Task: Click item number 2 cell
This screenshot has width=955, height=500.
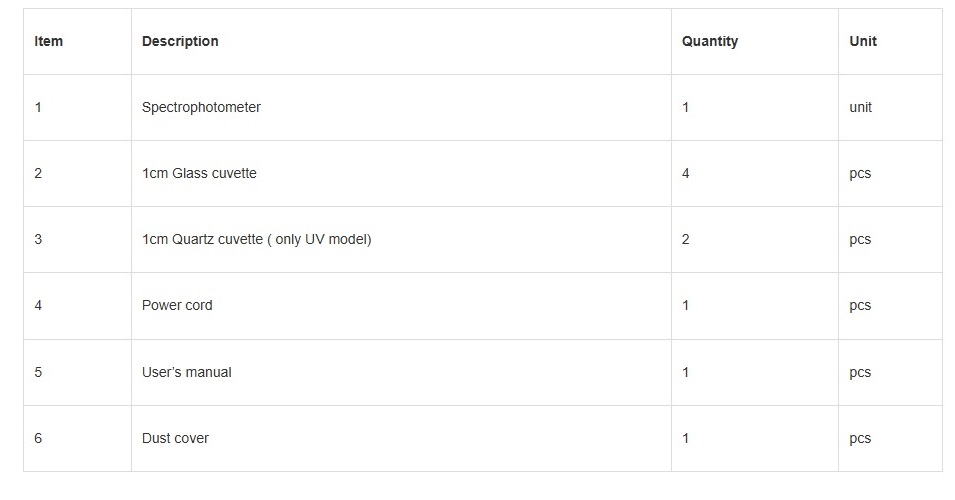Action: 38,173
